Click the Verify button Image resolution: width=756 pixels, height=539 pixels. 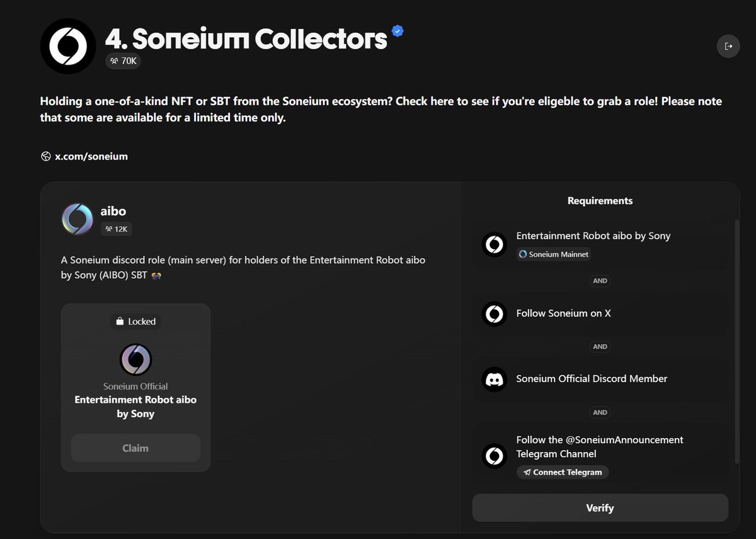(600, 508)
